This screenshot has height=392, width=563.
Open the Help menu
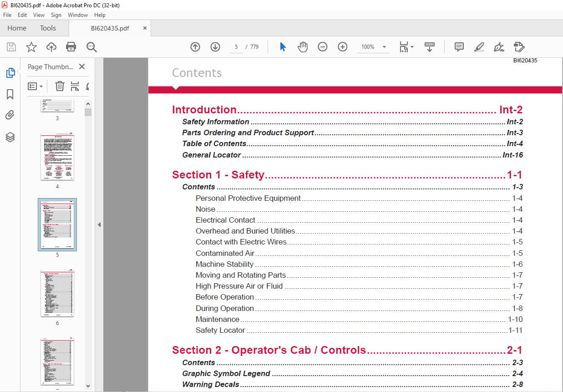[100, 15]
